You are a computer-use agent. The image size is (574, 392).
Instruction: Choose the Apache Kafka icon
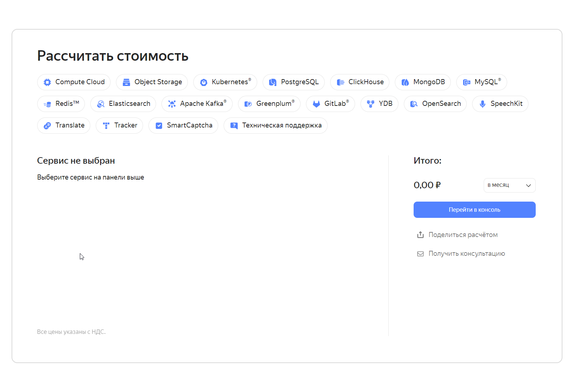[x=172, y=104]
